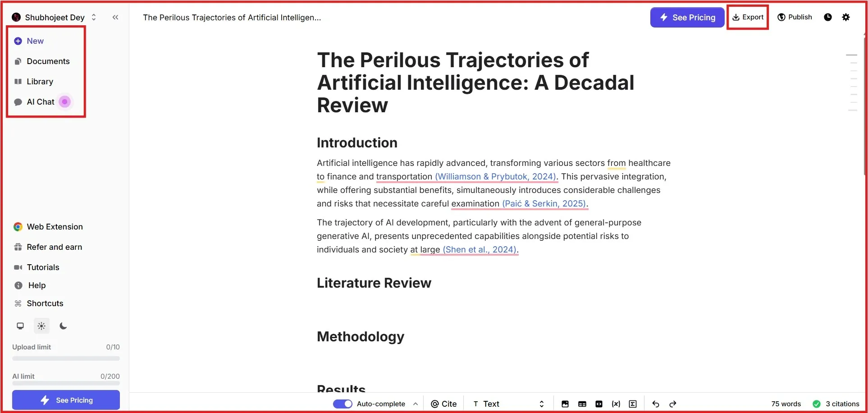
Task: Open AI Chat from sidebar
Action: point(40,102)
